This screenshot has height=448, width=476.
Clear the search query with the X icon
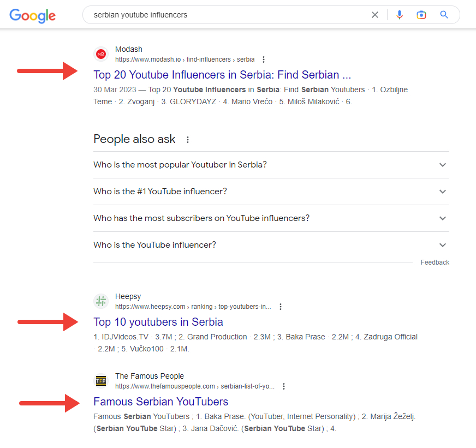(x=375, y=15)
